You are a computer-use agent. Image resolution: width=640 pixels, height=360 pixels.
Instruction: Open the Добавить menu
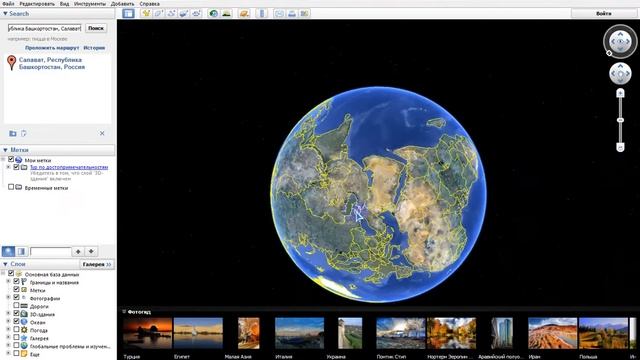click(122, 4)
